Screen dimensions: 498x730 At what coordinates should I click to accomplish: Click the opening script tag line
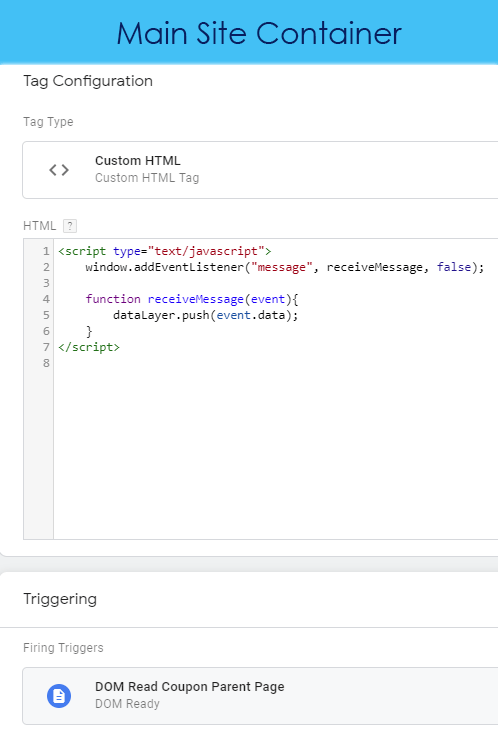pos(165,251)
